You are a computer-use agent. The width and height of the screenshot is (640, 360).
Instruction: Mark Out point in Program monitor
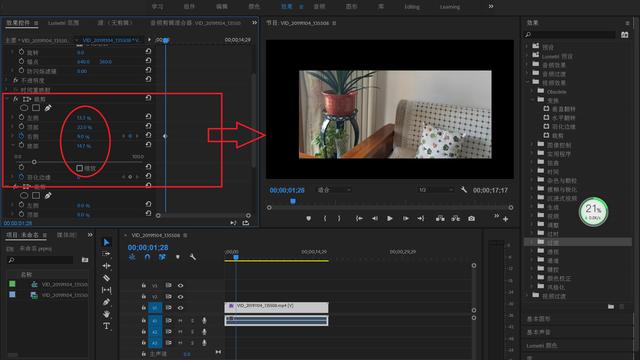pos(339,219)
